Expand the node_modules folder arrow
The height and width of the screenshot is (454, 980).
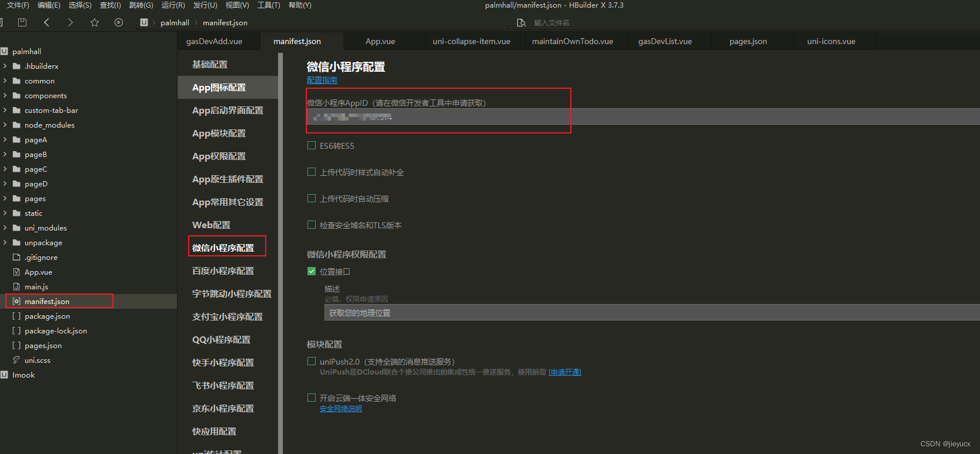pos(5,125)
